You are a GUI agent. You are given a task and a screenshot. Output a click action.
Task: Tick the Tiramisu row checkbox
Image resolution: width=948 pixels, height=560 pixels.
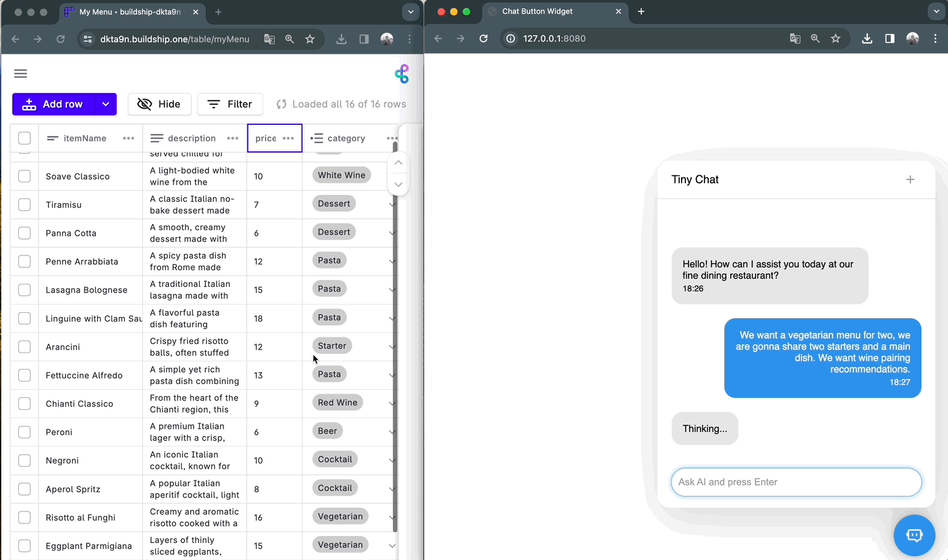25,205
